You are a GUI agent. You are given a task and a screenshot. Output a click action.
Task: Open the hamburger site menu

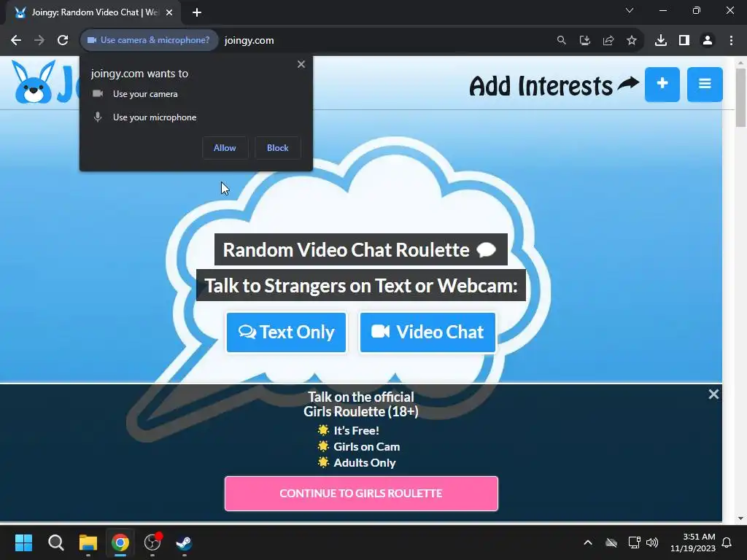(x=705, y=85)
